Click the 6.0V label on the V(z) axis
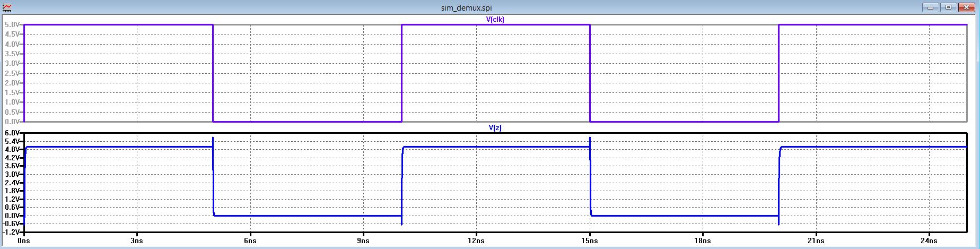980x249 pixels. (x=12, y=133)
